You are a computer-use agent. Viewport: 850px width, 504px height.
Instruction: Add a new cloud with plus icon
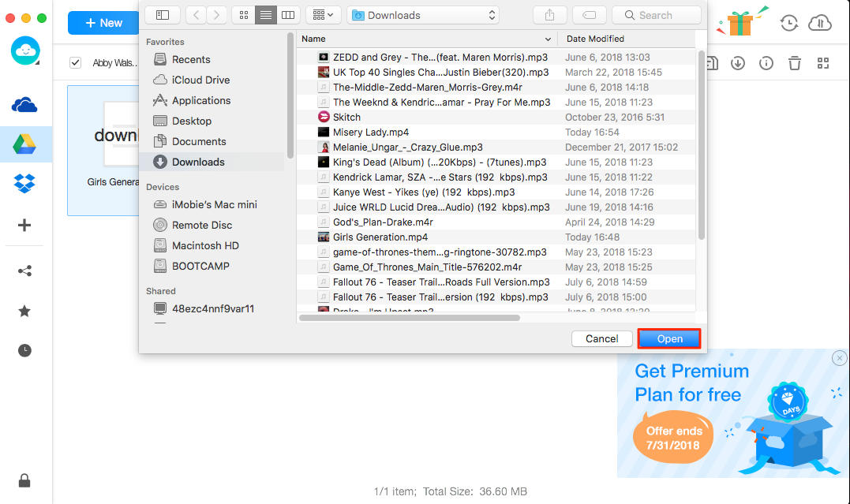click(24, 226)
